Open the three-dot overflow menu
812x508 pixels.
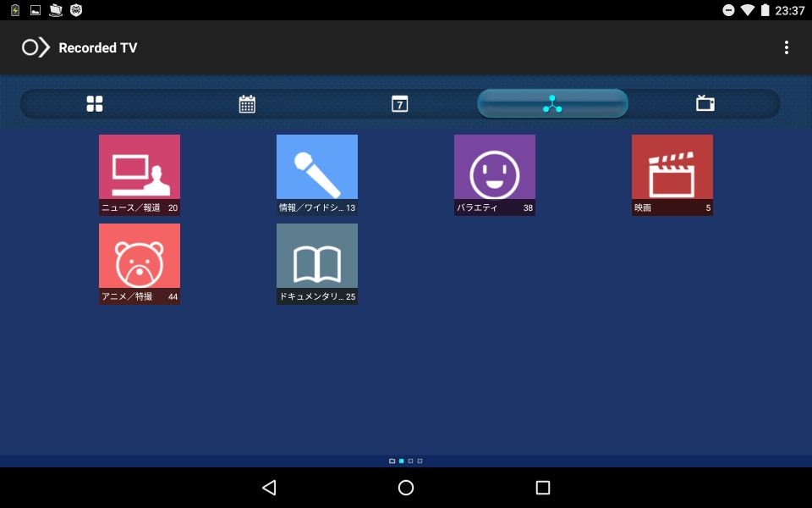click(x=786, y=47)
